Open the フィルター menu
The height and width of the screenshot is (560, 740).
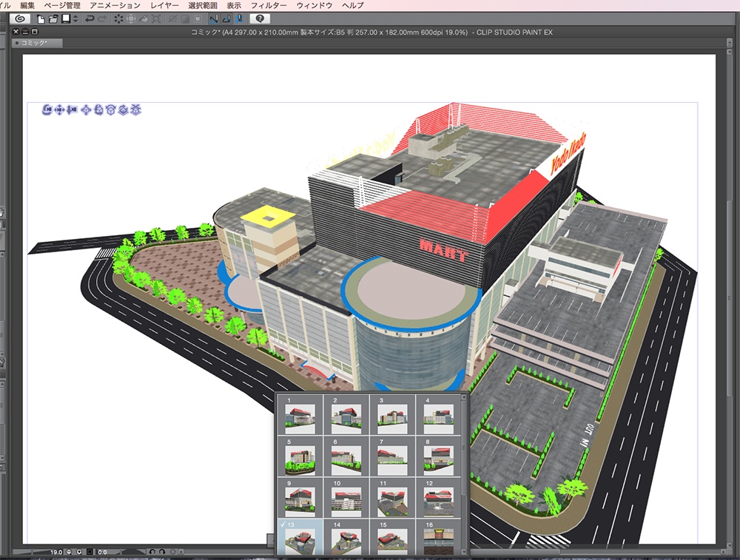[269, 5]
